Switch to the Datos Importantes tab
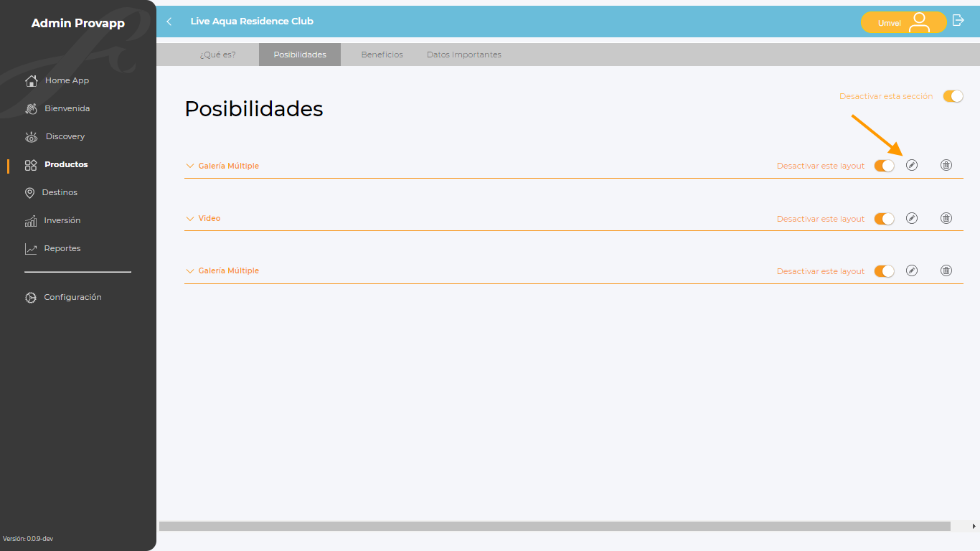 (x=464, y=55)
